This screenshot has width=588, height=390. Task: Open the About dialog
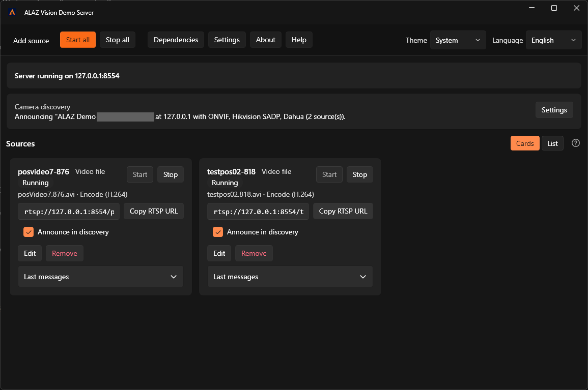point(266,40)
